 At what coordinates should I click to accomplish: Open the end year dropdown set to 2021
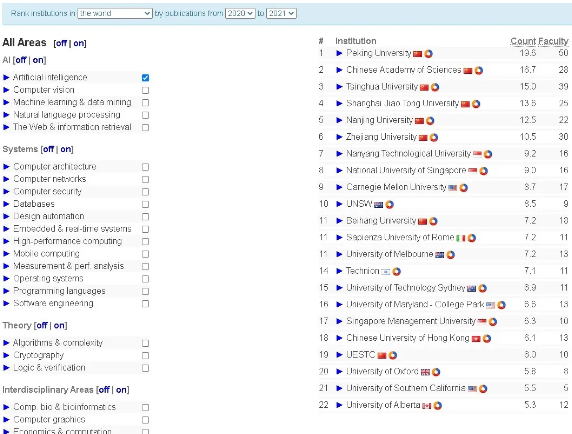[x=281, y=13]
